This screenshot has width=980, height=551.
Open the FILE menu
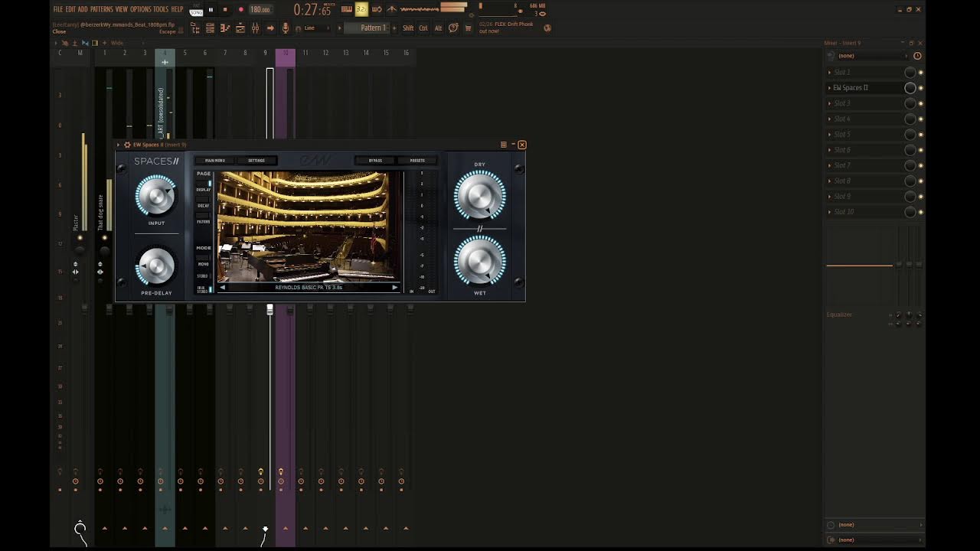(58, 9)
